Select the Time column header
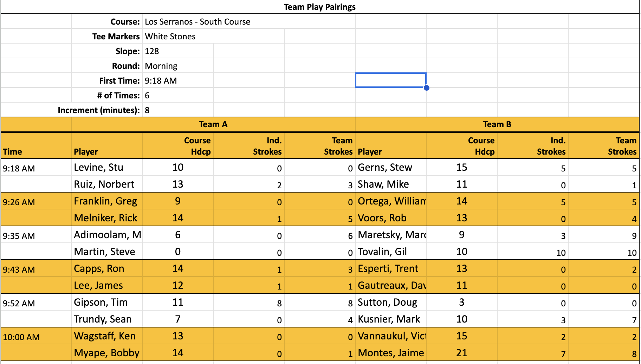The width and height of the screenshot is (641, 364). click(13, 152)
